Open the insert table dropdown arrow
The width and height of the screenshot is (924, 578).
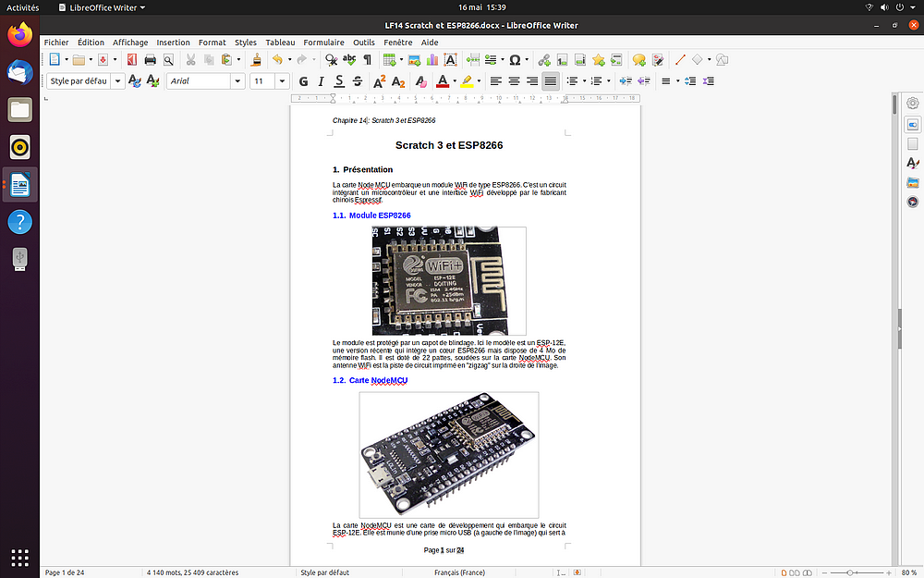coord(401,59)
